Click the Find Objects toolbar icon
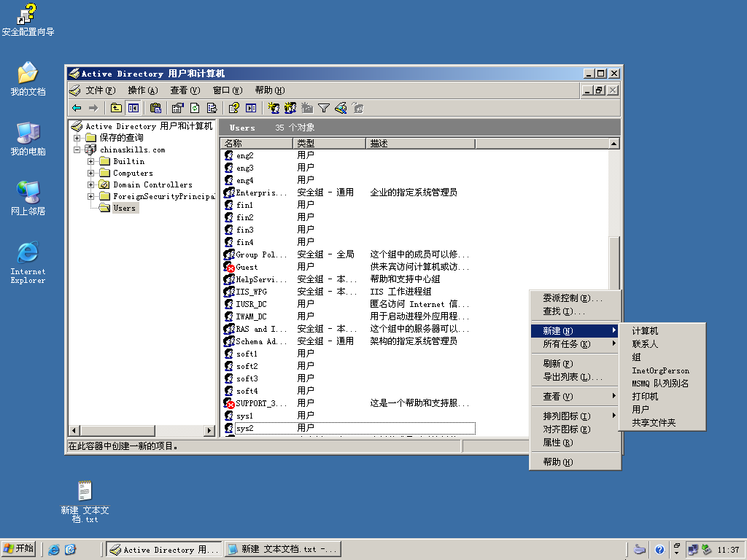The image size is (747, 560). (x=341, y=108)
